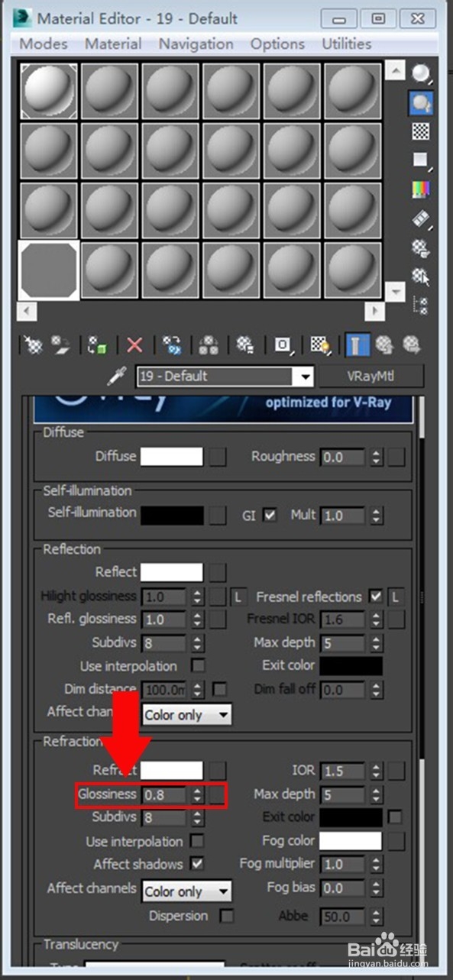Open the Utilities menu
Viewport: 453px width, 980px height.
347,44
